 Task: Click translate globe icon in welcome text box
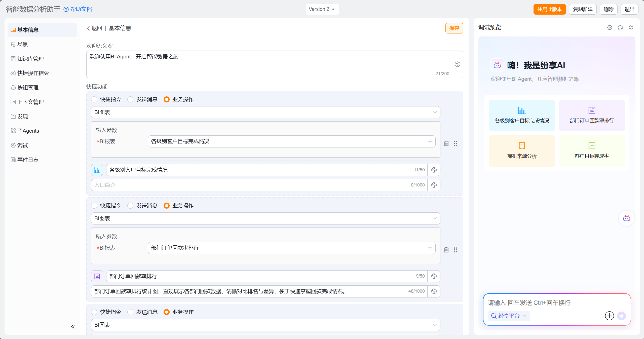click(x=458, y=64)
